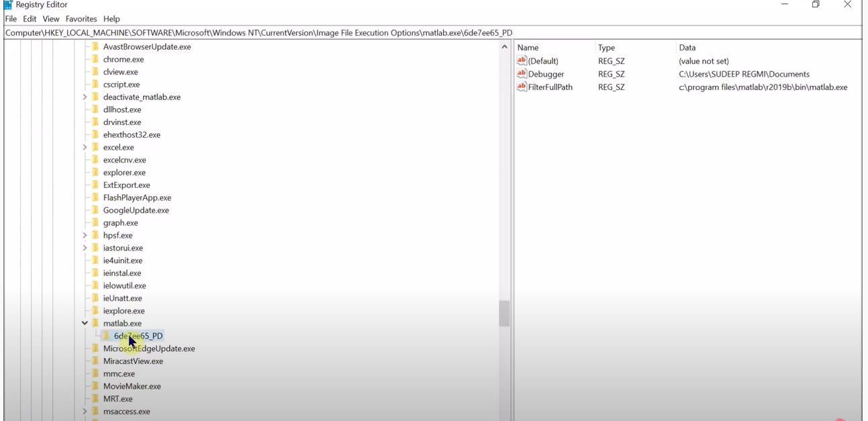Click the folder icon of excelcnv.exe
This screenshot has width=868, height=421.
pyautogui.click(x=95, y=160)
